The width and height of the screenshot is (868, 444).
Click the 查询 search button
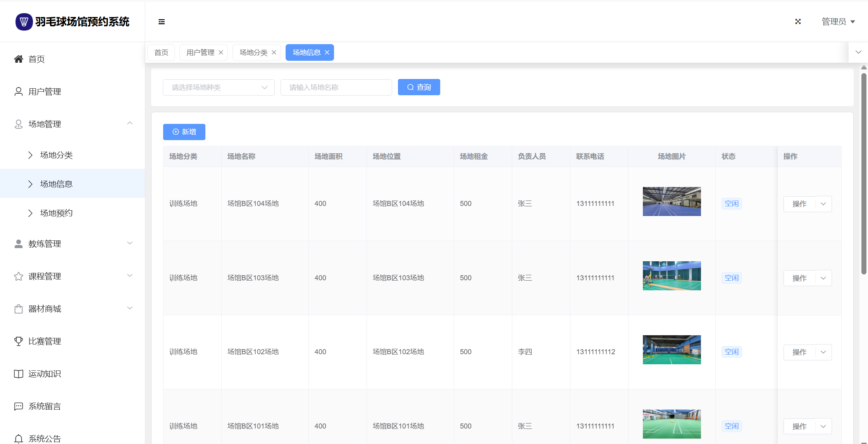pos(418,87)
